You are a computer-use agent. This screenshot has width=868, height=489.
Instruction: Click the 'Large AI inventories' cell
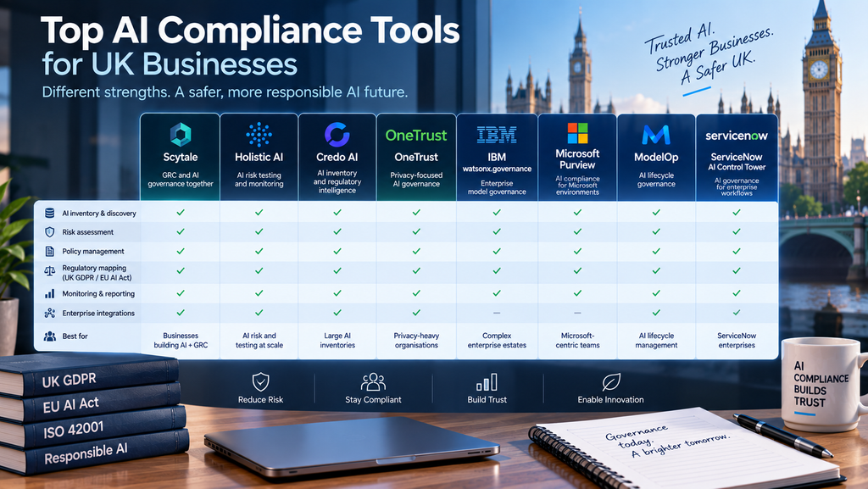337,340
